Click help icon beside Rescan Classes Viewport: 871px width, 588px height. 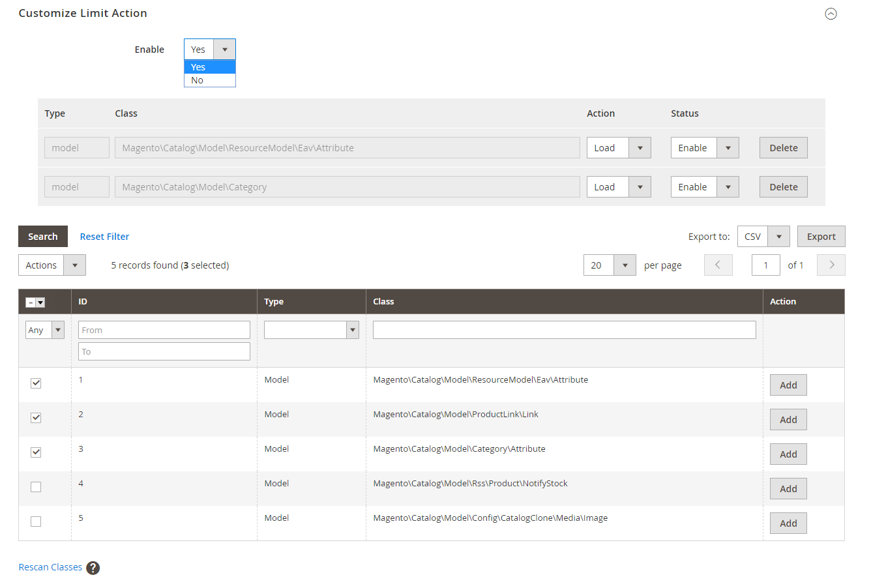93,568
